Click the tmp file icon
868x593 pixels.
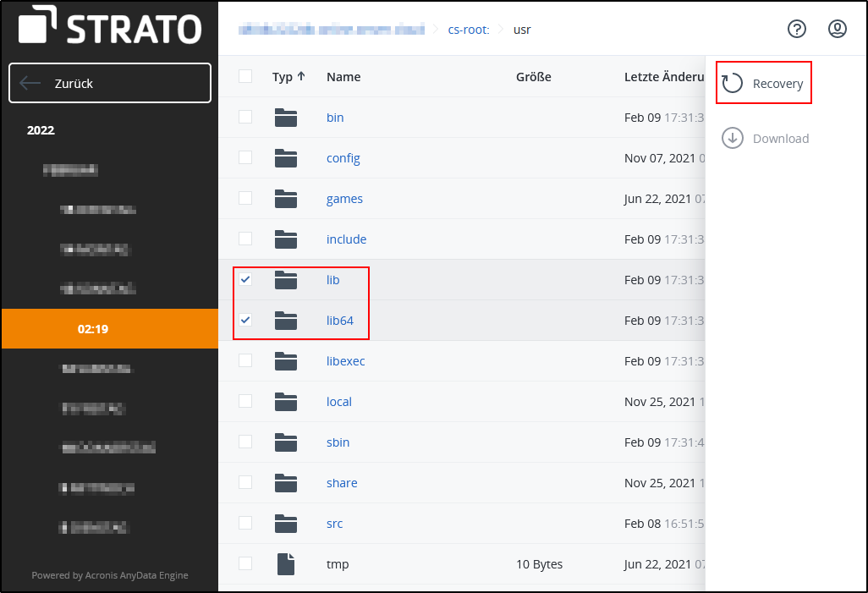click(286, 564)
